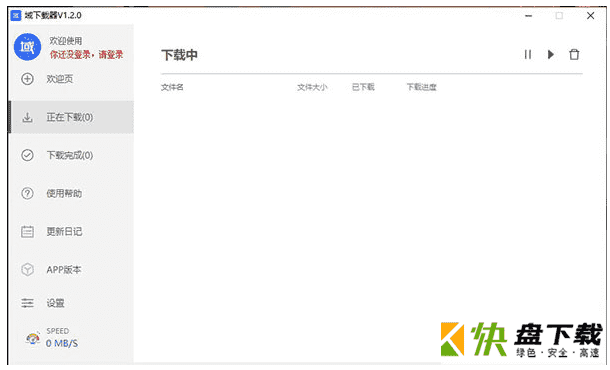Start downloads with the play icon
610x370 pixels.
coord(550,54)
